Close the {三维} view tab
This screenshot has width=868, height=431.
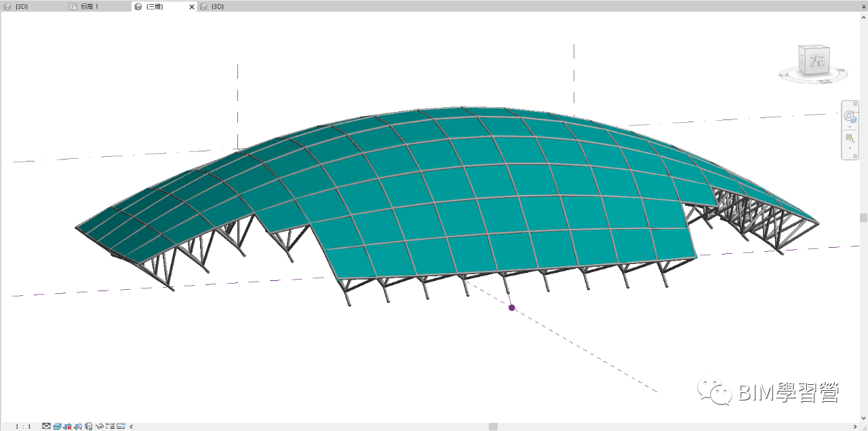coord(191,7)
